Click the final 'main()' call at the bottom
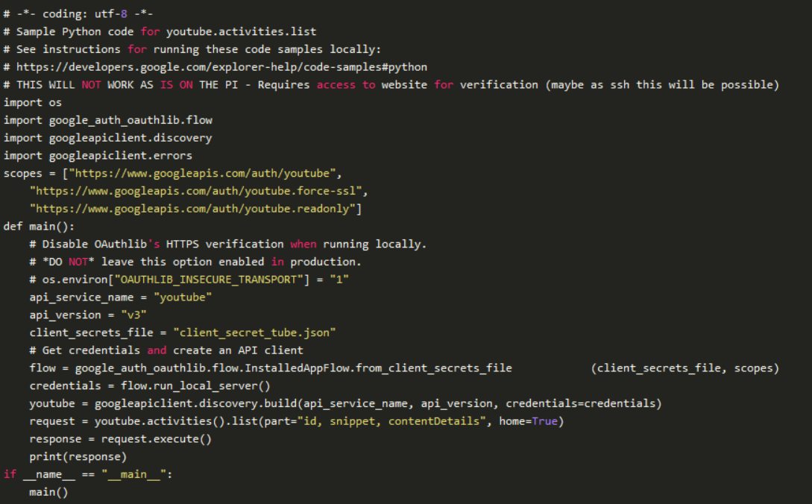Screen dimensions: 812x504 49,492
